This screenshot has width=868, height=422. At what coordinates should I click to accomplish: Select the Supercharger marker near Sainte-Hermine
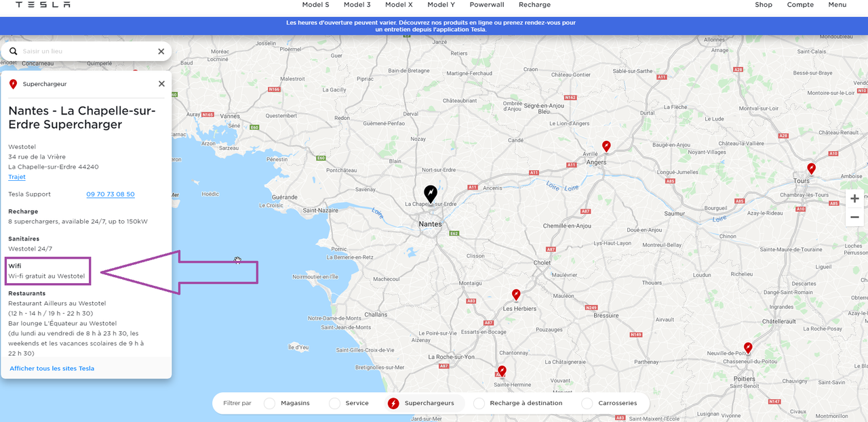502,371
